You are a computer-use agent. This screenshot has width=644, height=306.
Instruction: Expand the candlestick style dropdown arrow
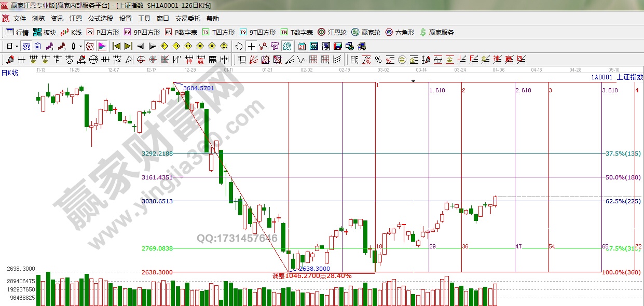click(80, 46)
